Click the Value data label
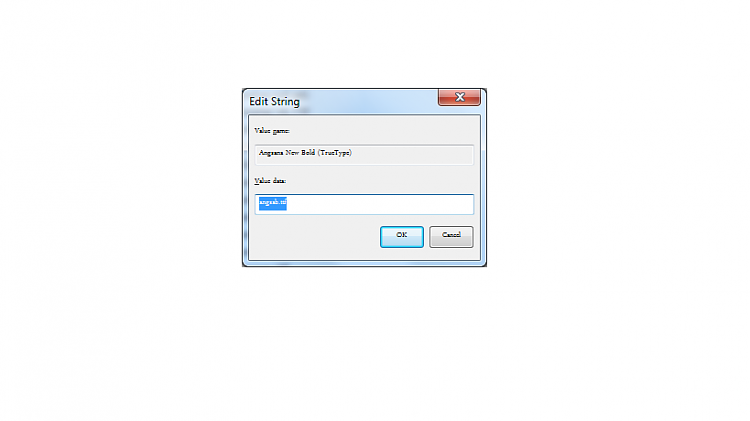 [270, 181]
